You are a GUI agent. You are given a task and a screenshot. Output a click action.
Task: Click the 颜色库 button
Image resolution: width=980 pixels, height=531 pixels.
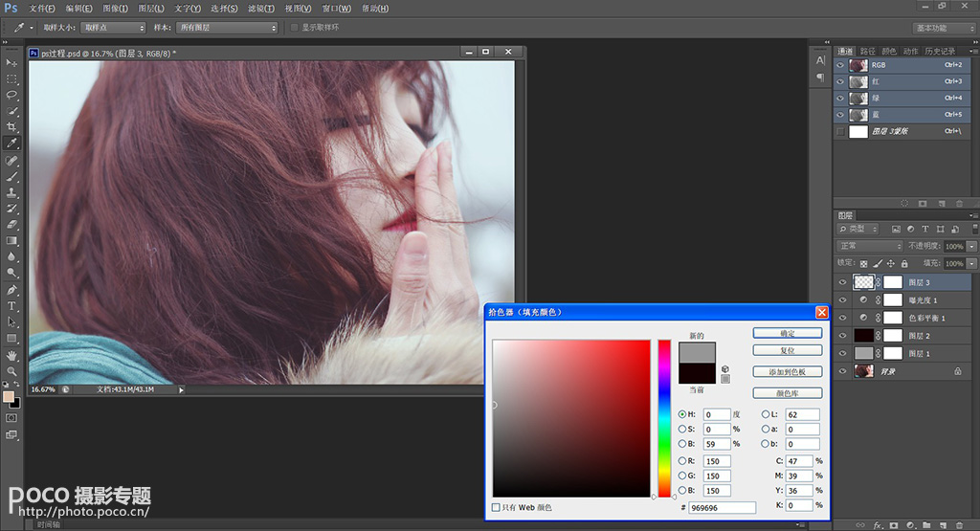(x=788, y=393)
